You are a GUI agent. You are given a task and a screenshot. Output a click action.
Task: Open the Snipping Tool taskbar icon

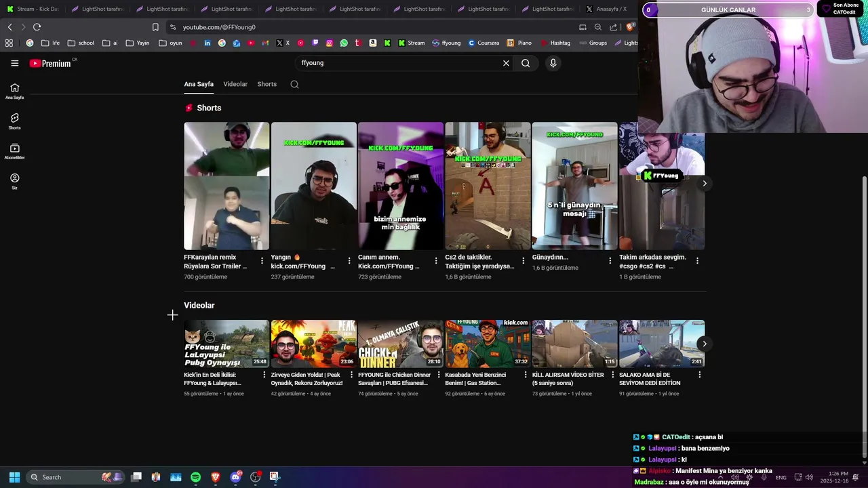tap(274, 476)
